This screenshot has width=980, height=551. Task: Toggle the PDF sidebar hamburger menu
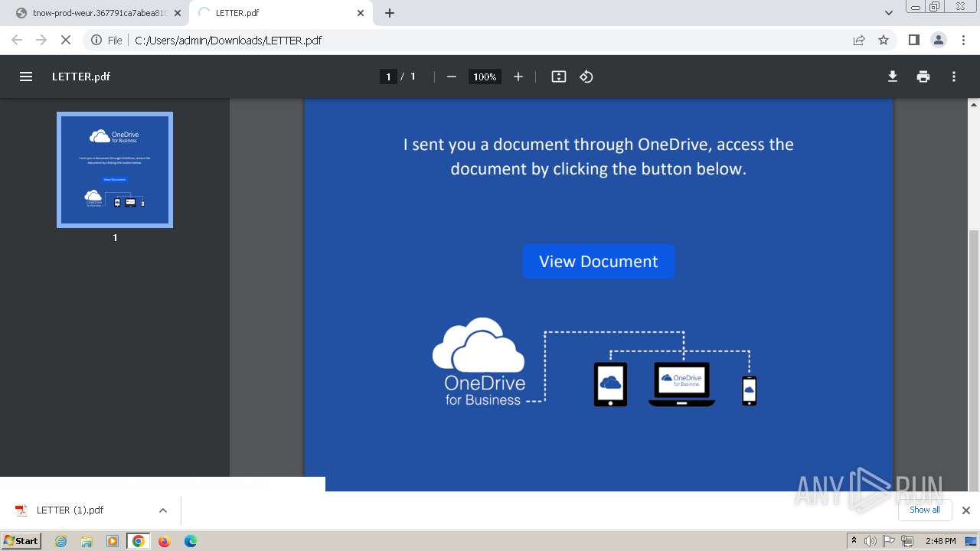[x=26, y=77]
